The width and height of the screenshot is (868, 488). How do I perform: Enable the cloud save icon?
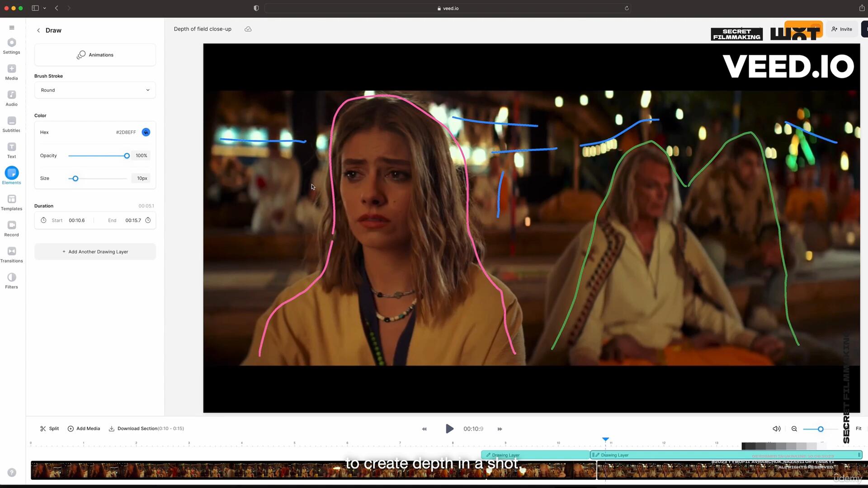pyautogui.click(x=249, y=28)
